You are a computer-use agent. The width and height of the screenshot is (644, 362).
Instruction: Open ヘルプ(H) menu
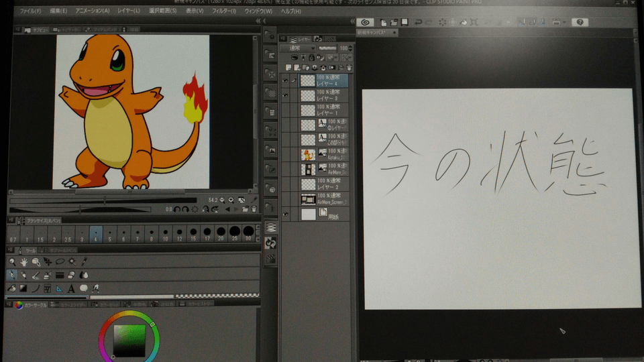(x=290, y=11)
